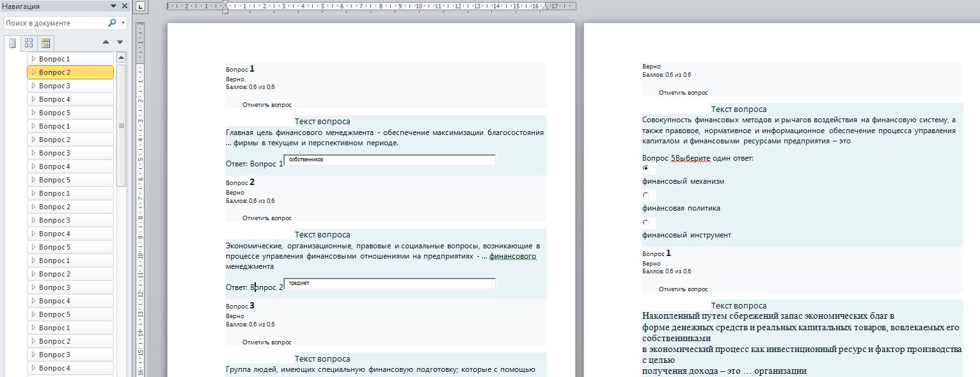
Task: Click the 'финансовый инструмент' answer label
Action: pos(686,235)
